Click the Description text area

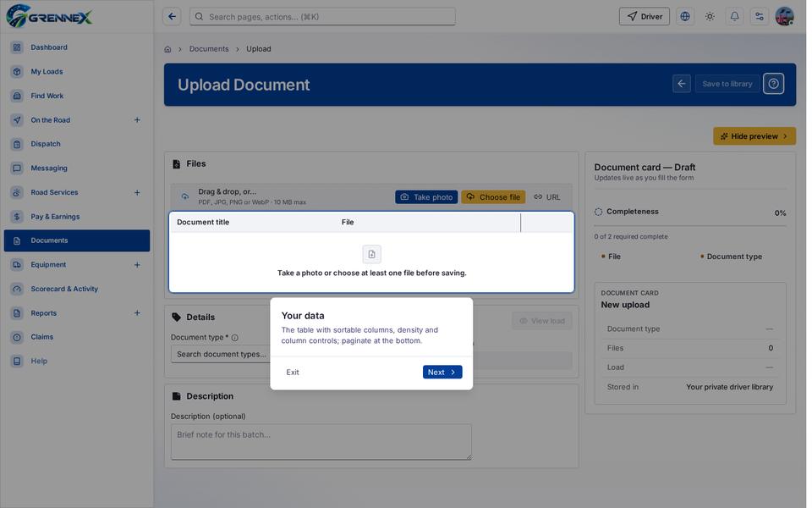(321, 442)
